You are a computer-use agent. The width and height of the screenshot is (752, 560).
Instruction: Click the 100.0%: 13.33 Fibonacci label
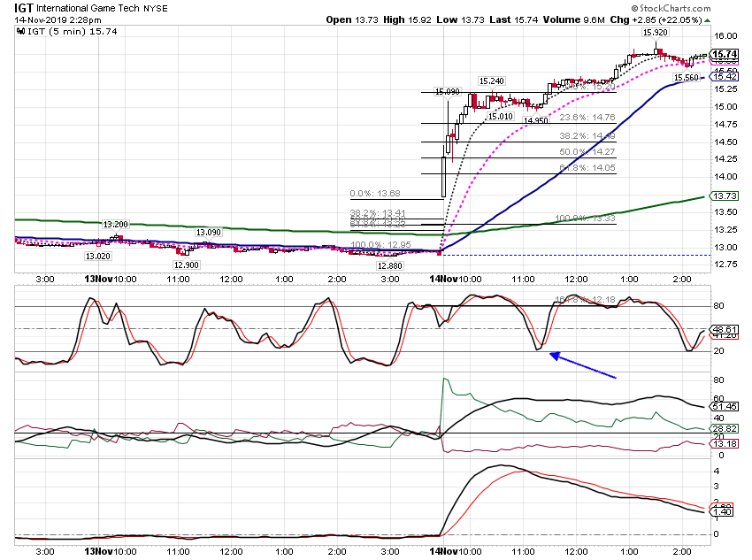click(585, 219)
